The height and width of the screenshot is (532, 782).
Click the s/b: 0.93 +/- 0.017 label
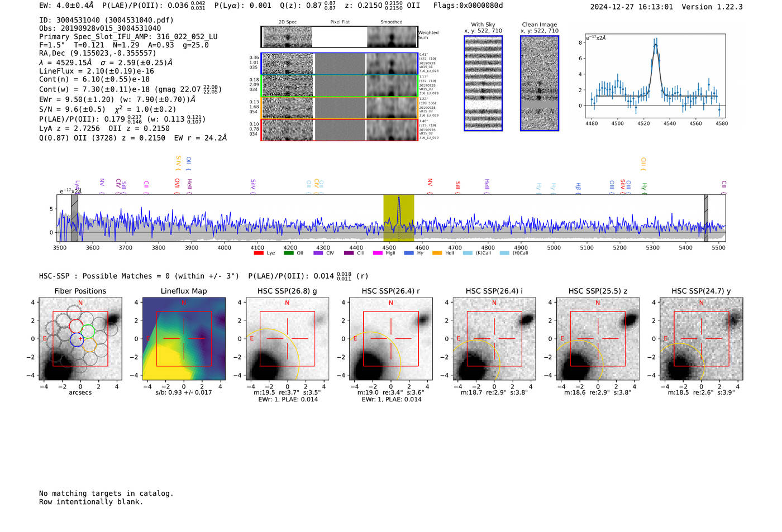pos(184,392)
